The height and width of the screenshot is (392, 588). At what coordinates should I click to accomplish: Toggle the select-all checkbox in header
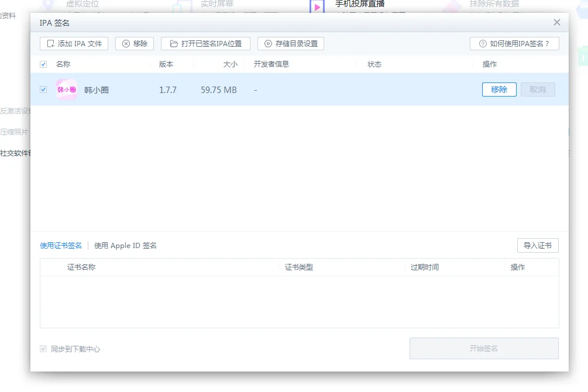(x=43, y=64)
